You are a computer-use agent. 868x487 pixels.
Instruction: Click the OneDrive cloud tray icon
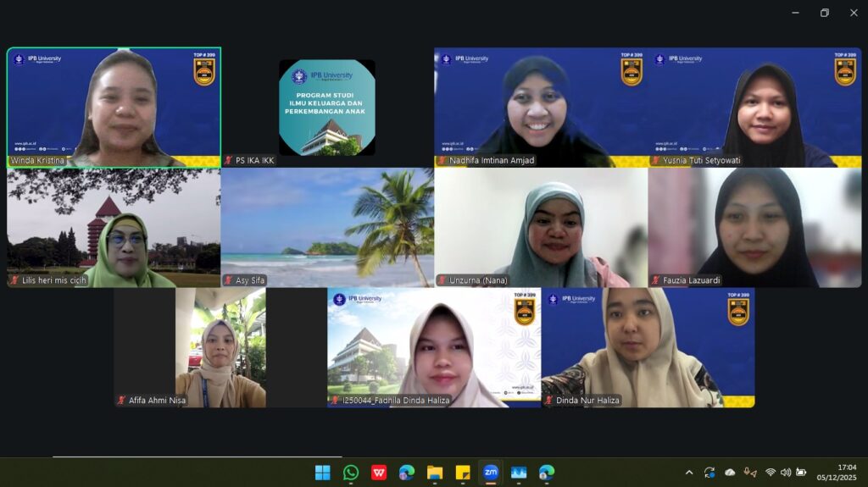tap(730, 473)
